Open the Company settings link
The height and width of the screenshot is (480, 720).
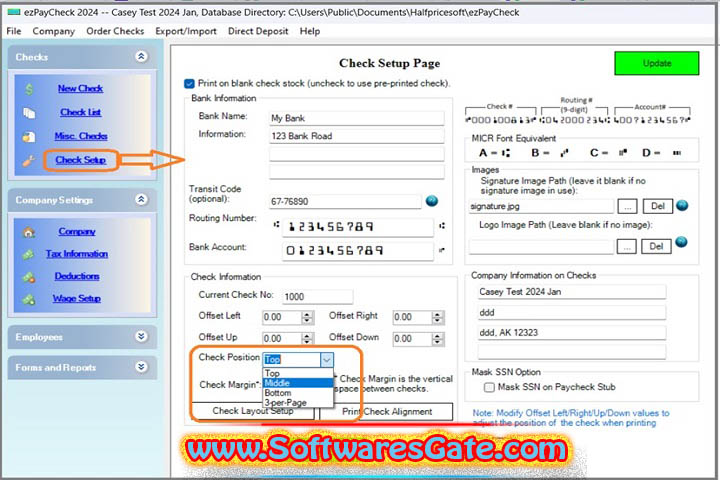pyautogui.click(x=77, y=232)
